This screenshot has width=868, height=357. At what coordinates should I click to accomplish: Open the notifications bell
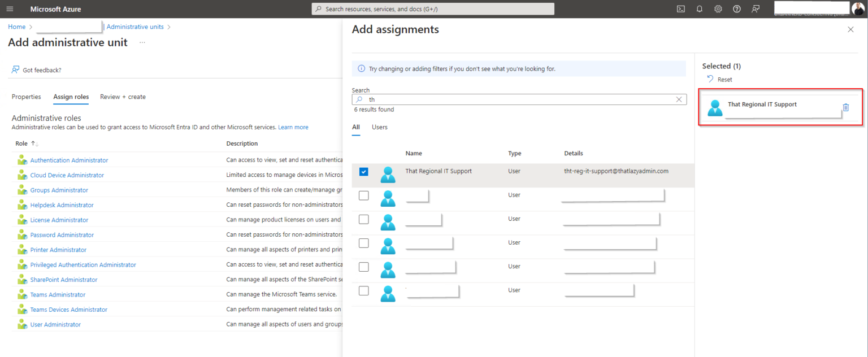699,9
